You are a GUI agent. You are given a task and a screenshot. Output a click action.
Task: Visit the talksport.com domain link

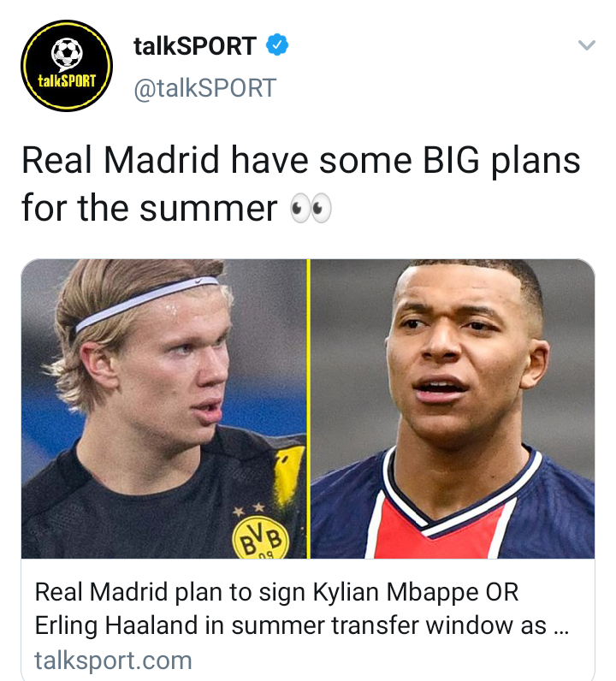[113, 660]
